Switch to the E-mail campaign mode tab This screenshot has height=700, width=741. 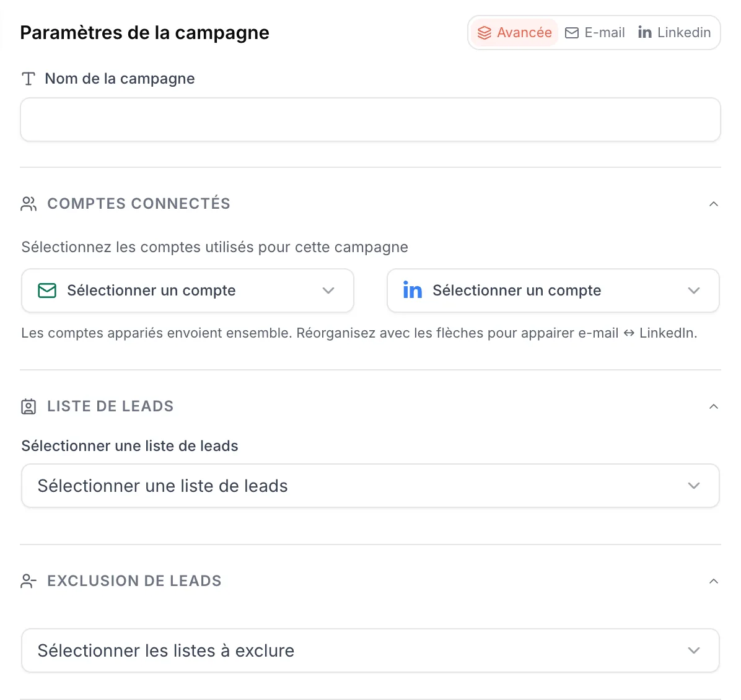[595, 33]
